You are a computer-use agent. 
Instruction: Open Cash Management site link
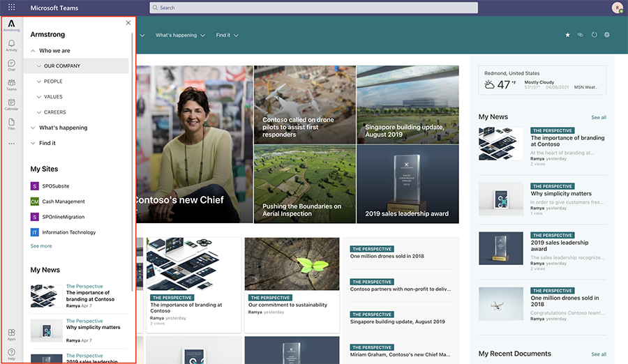pos(63,202)
